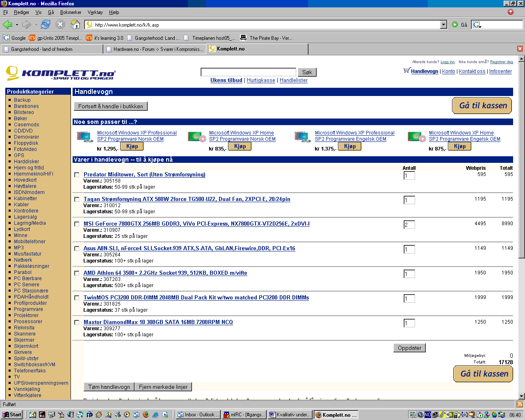Open the Bokmerker menu
Image resolution: width=525 pixels, height=420 pixels.
pyautogui.click(x=71, y=12)
